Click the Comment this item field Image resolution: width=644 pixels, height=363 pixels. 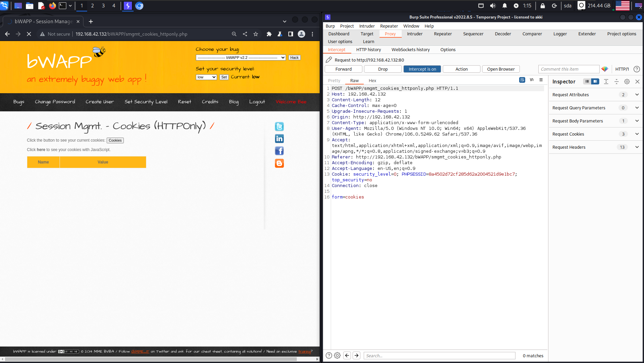(568, 69)
